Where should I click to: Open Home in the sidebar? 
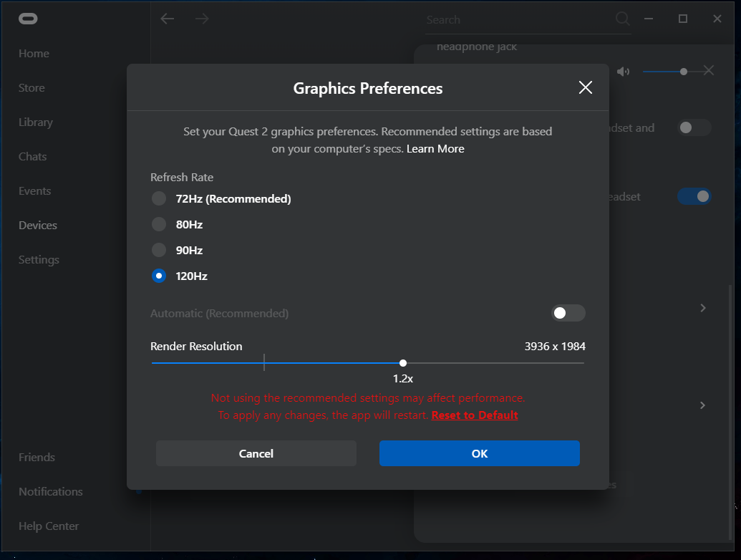pos(34,54)
